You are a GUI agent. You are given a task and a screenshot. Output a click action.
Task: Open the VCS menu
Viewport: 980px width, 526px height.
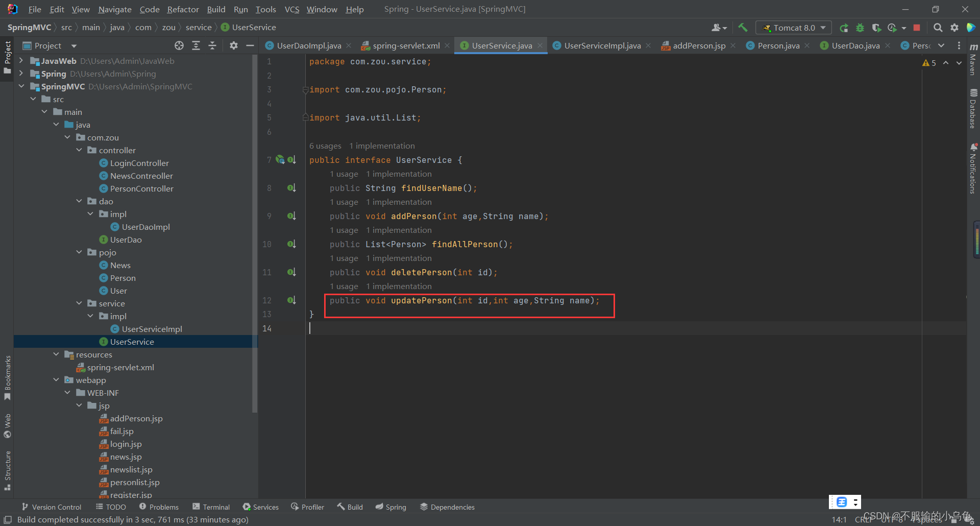coord(291,9)
